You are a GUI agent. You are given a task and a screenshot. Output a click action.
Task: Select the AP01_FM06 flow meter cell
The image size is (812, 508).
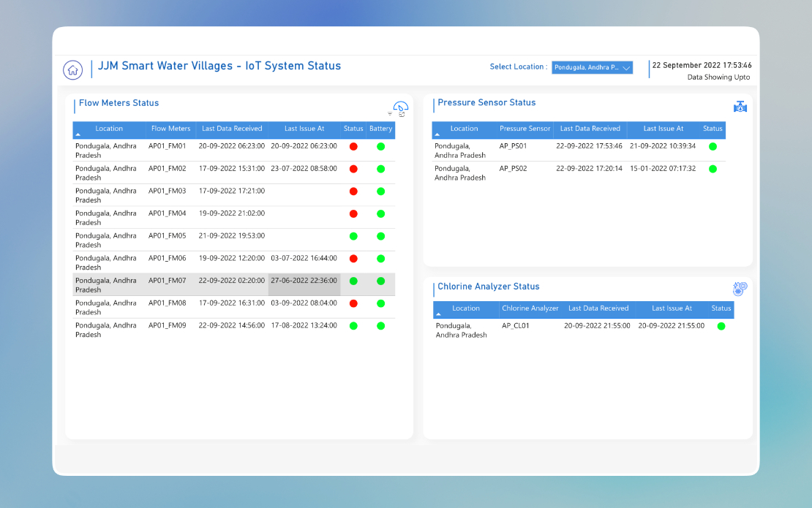tap(168, 258)
